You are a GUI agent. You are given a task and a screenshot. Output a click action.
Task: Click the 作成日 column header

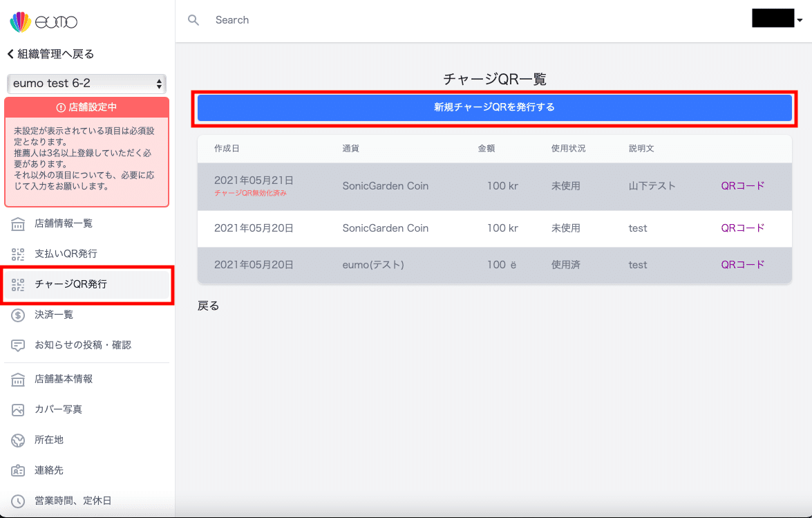click(x=227, y=149)
